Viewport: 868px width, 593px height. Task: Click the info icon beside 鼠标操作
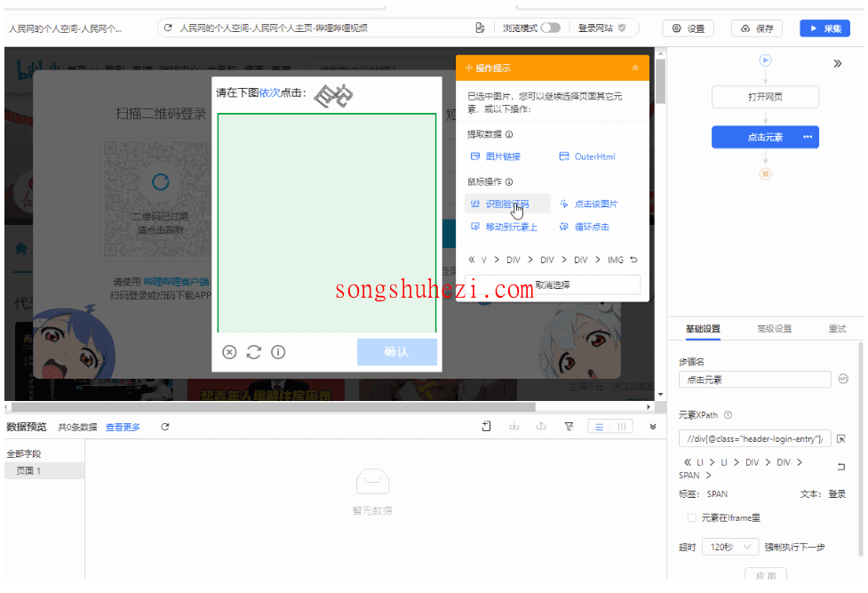[x=509, y=181]
